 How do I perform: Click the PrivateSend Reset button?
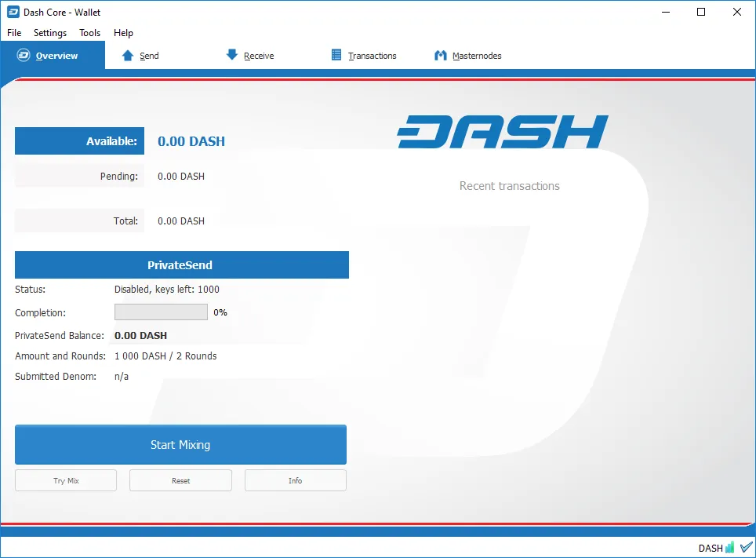point(181,480)
